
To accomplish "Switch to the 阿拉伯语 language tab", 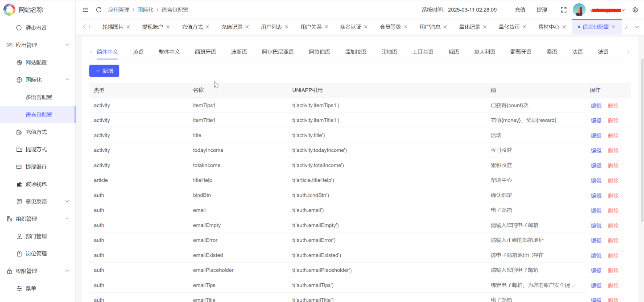I will click(x=319, y=52).
